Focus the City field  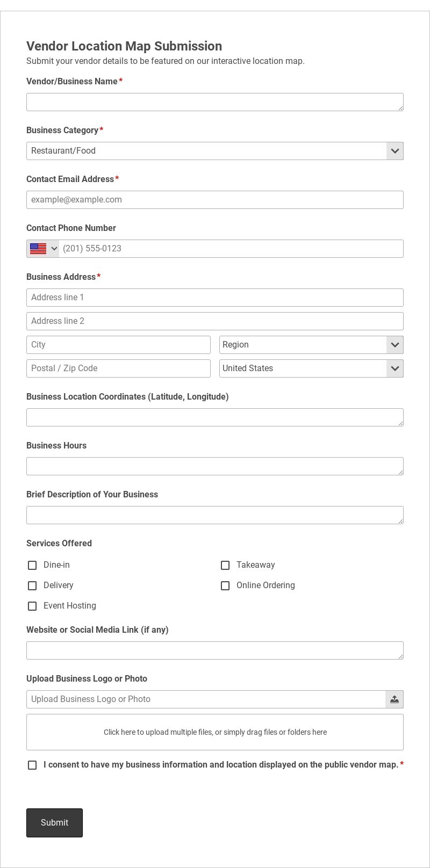pos(118,345)
